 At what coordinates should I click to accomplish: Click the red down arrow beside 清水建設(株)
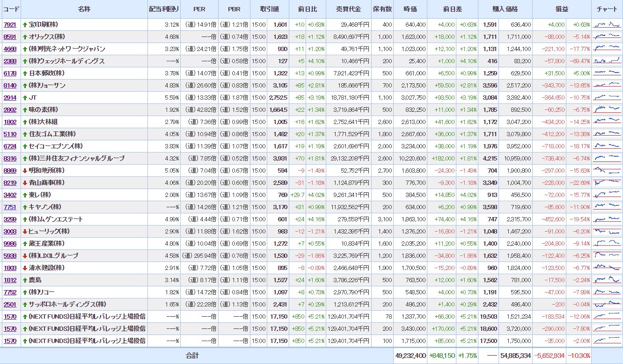25,268
